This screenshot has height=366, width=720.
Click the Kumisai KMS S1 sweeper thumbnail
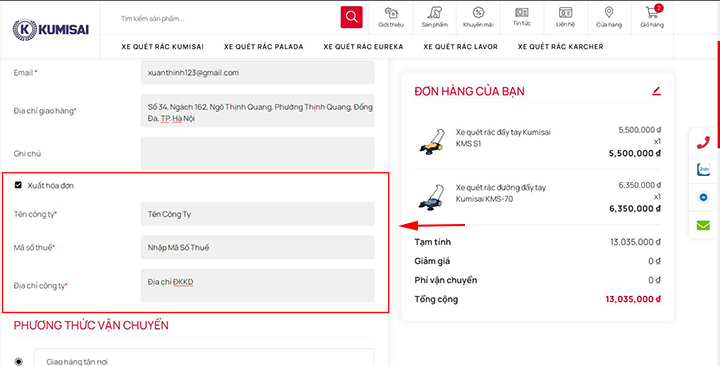pos(432,141)
